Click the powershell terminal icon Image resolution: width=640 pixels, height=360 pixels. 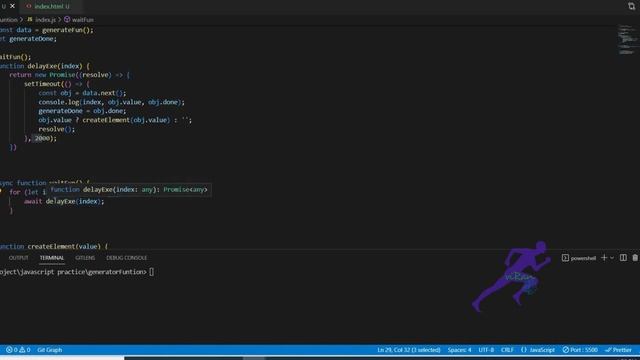[565, 258]
